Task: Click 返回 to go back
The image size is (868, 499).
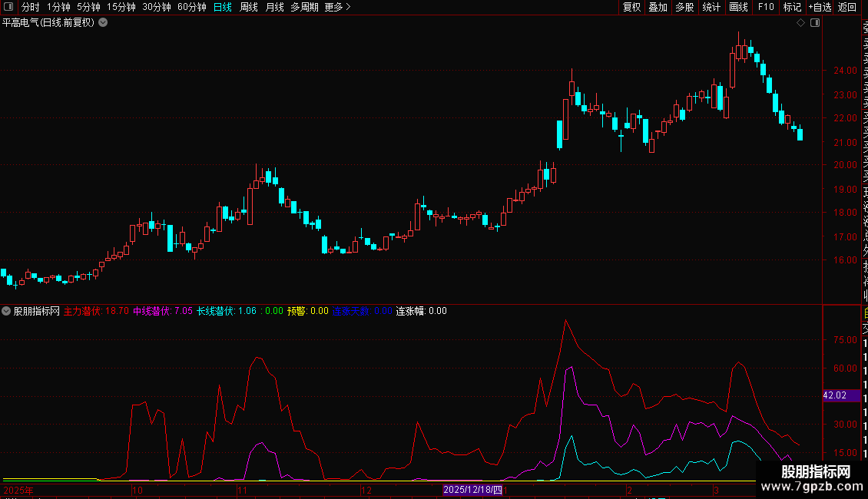Action: [x=847, y=7]
